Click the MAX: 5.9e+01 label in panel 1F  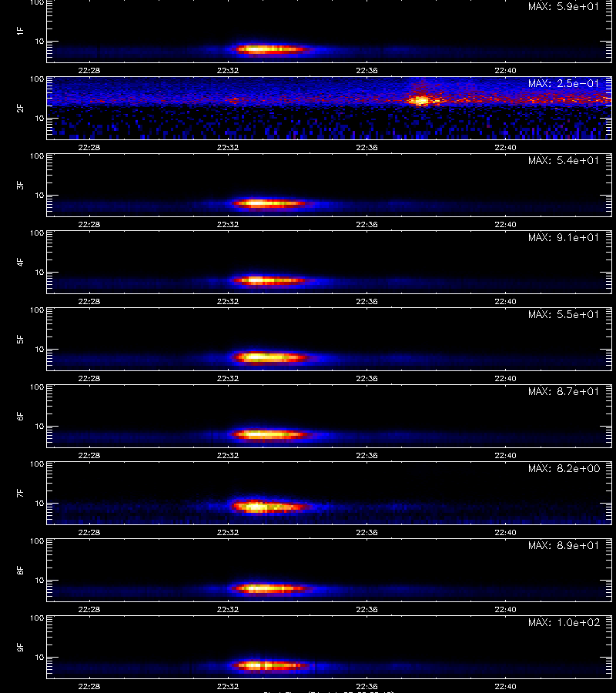pos(564,7)
